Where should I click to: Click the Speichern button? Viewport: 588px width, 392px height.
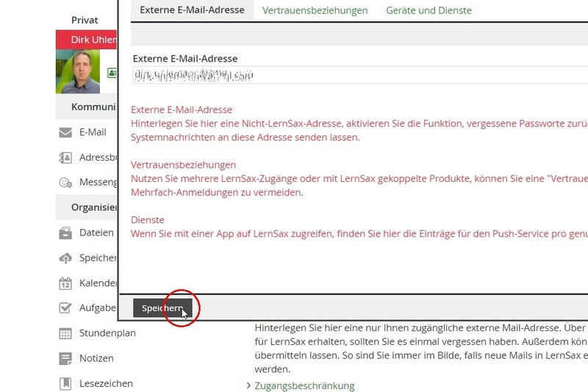pos(162,308)
